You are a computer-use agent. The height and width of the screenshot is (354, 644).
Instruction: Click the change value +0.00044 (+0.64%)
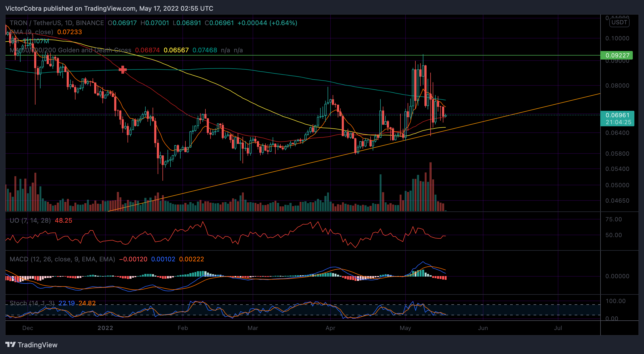[267, 23]
